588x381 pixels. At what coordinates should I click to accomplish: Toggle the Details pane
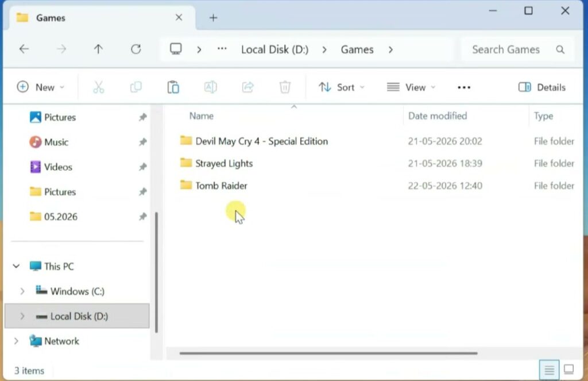coord(541,87)
